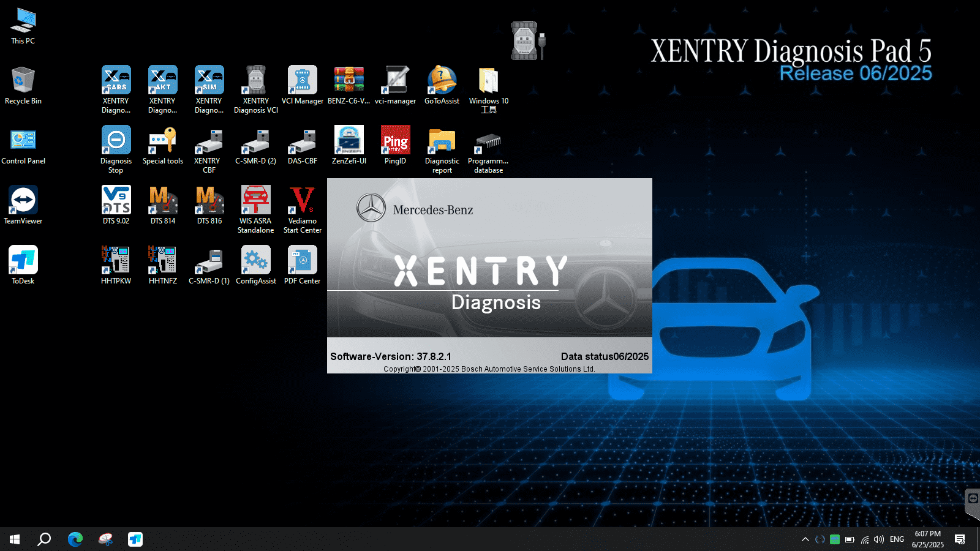Click the Diagnosis Stop icon
Screen dimensions: 980x551
tap(116, 149)
